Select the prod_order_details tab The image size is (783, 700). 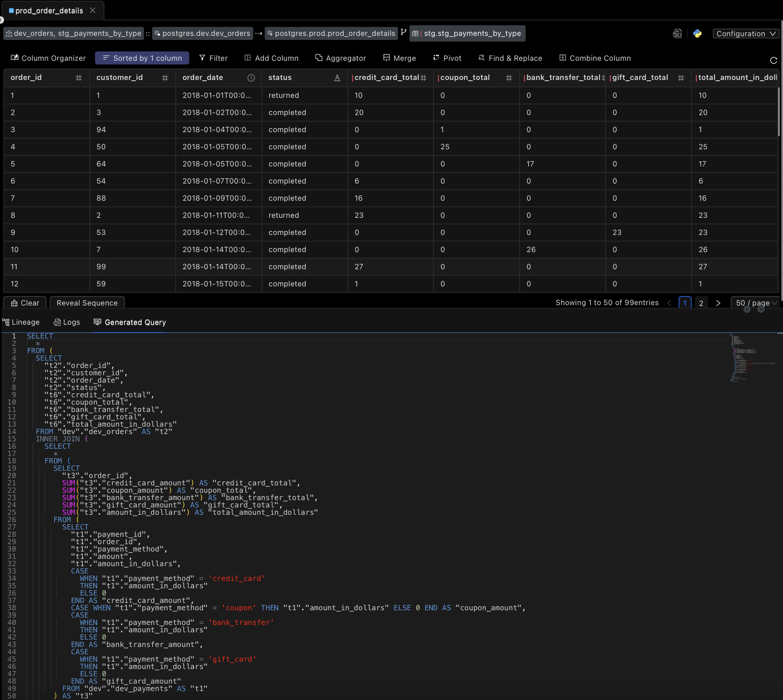point(49,11)
